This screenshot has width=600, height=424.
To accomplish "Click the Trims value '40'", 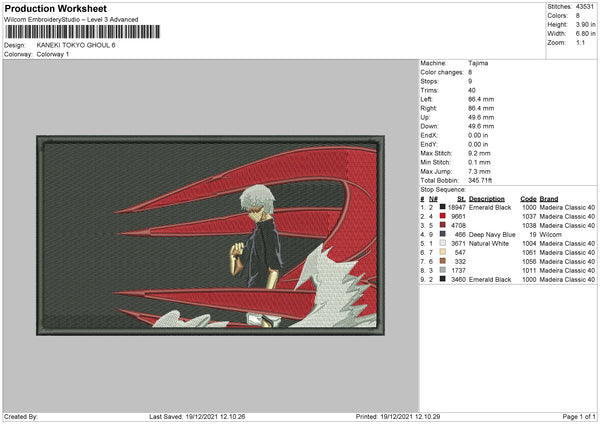I will [x=472, y=90].
